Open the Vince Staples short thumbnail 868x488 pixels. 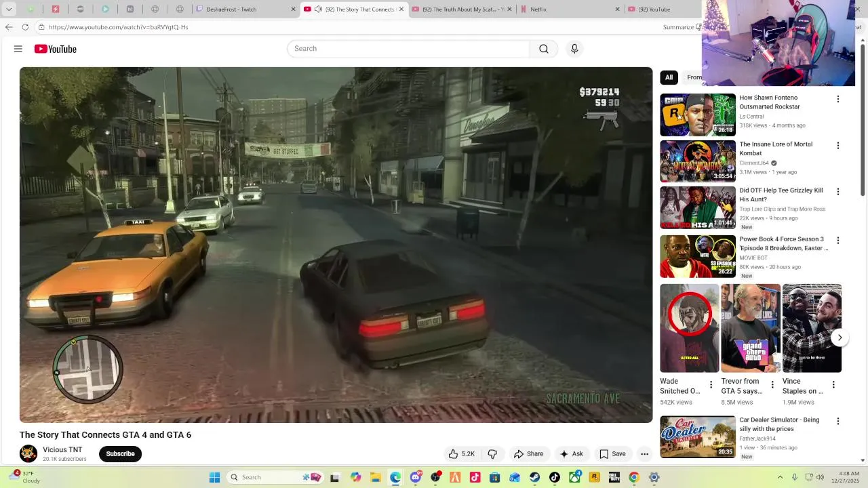pos(812,328)
